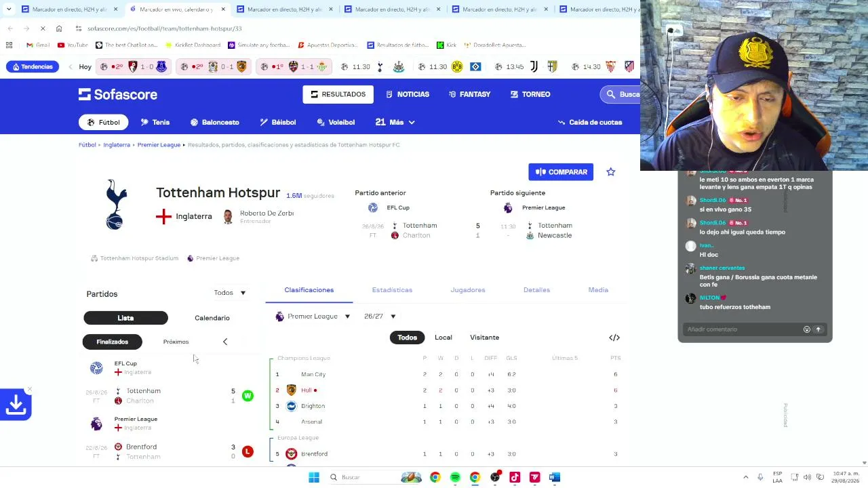868x488 pixels.
Task: Click the download icon on the left edge
Action: (x=16, y=405)
